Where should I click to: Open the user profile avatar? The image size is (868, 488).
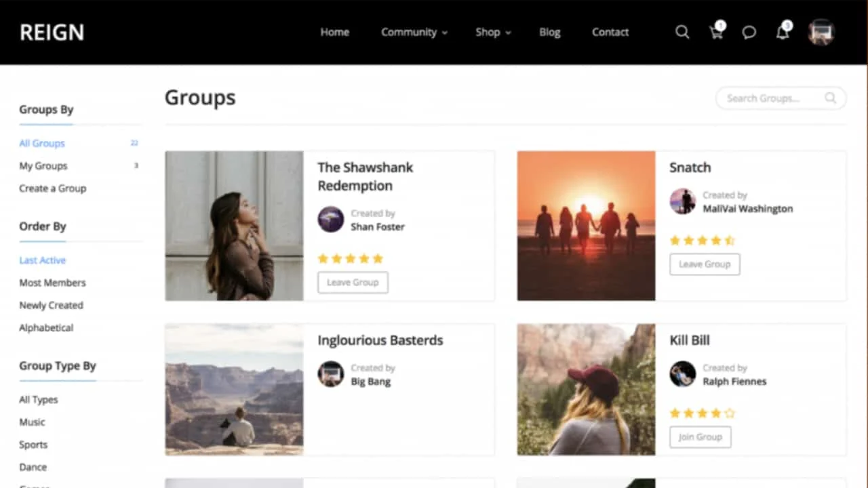tap(821, 32)
